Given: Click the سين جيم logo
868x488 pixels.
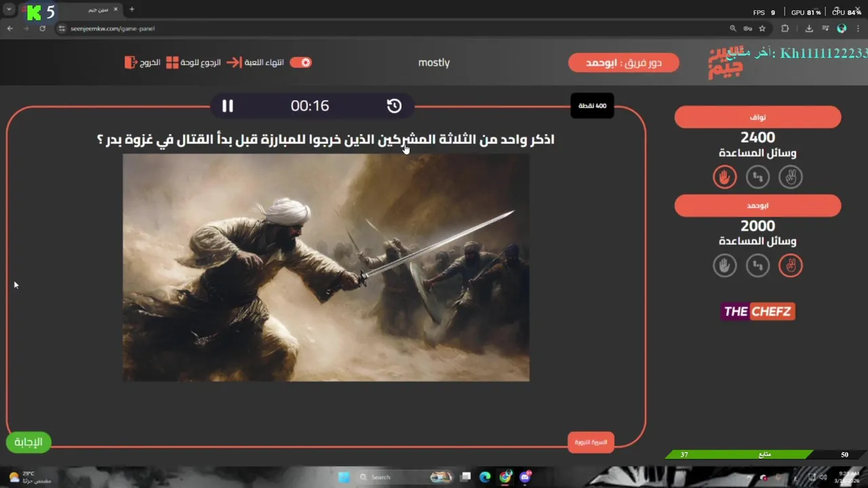Looking at the screenshot, I should [726, 64].
